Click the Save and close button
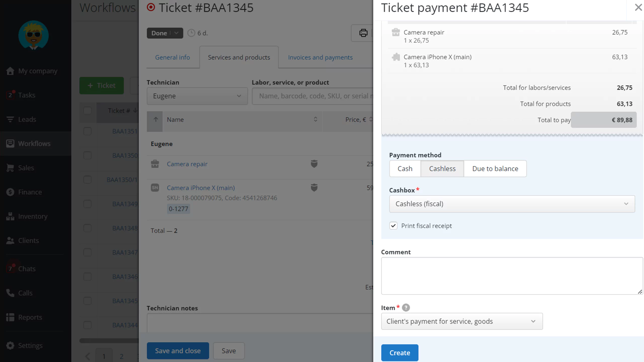This screenshot has height=362, width=644. click(x=178, y=351)
